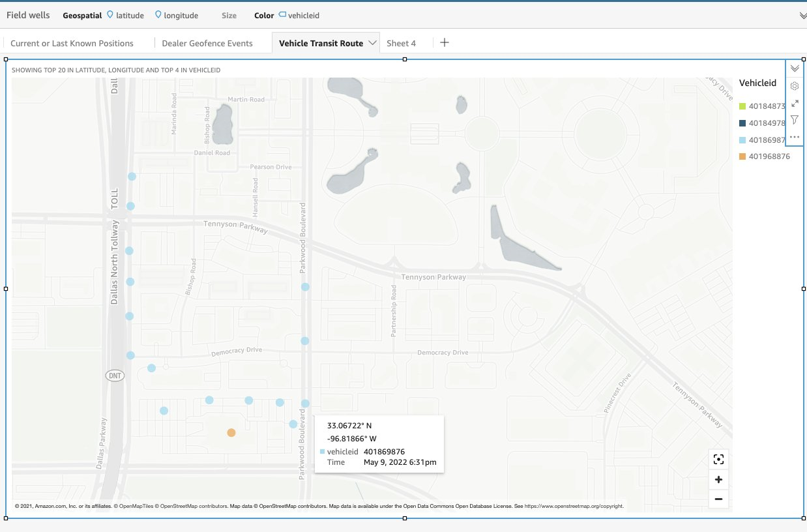Click the zoom in plus icon on map
This screenshot has height=532, width=807.
click(x=718, y=479)
